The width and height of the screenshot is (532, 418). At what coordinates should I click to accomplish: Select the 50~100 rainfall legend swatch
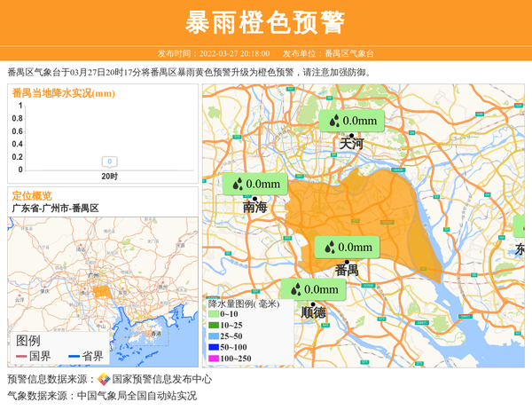tap(213, 347)
